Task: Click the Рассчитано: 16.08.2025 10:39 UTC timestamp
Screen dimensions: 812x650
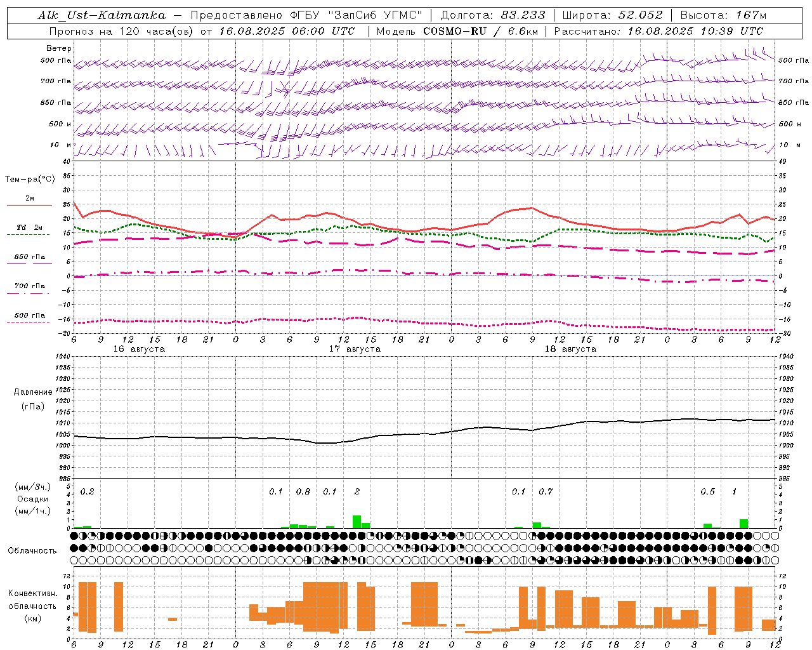Action: point(659,31)
